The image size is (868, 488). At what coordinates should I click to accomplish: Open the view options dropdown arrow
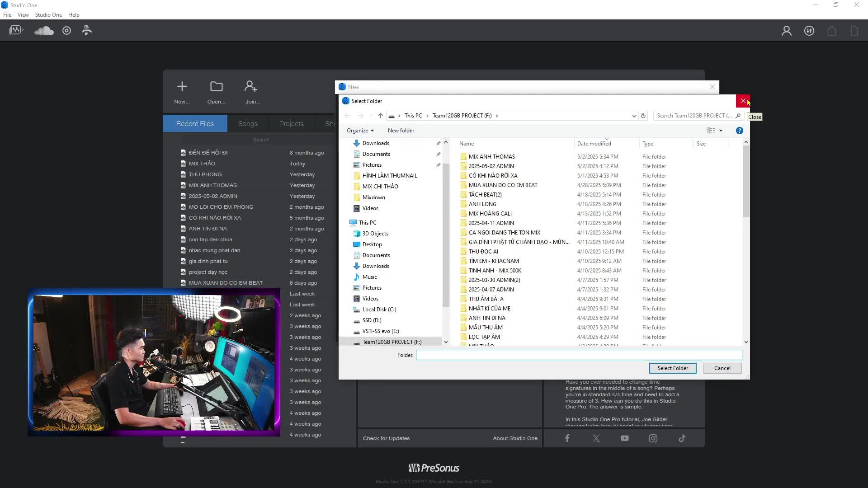click(x=721, y=131)
